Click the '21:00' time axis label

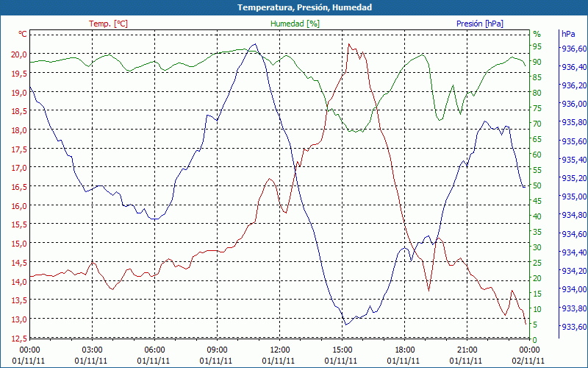pos(467,350)
